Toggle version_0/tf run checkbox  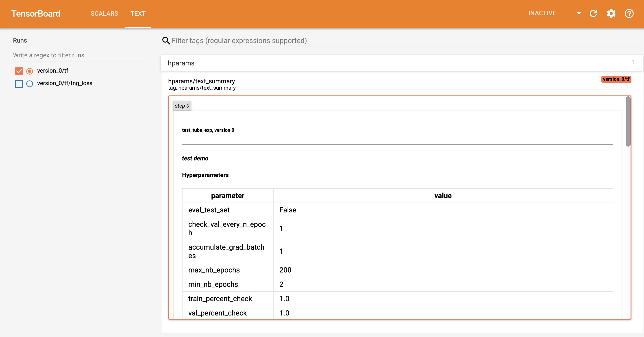point(19,71)
